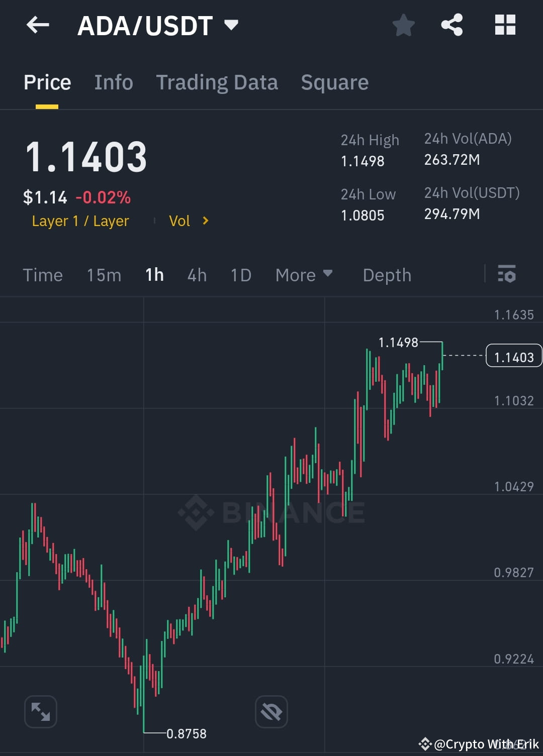Image resolution: width=543 pixels, height=756 pixels.
Task: Open the Info section
Action: 113,82
